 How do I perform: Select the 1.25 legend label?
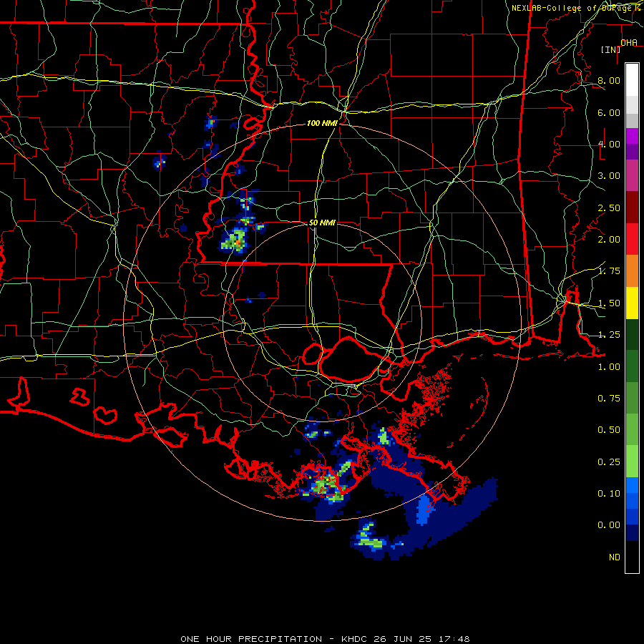pos(609,335)
